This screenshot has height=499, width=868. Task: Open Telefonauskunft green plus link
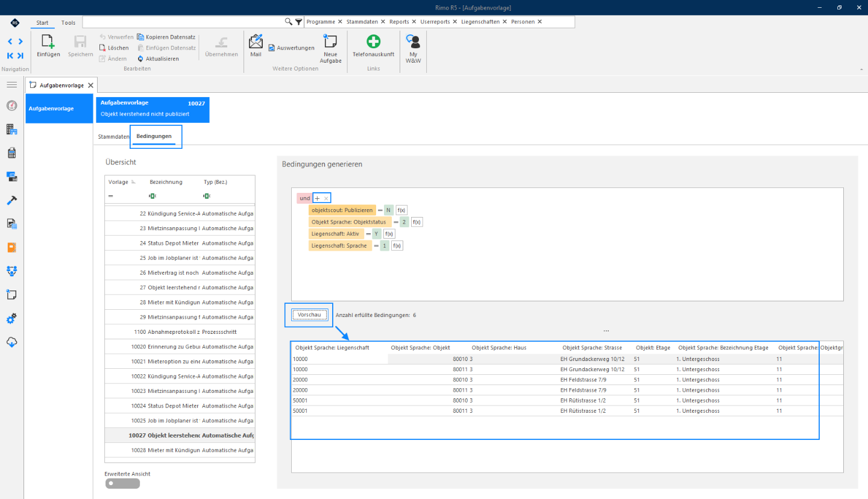tap(374, 41)
